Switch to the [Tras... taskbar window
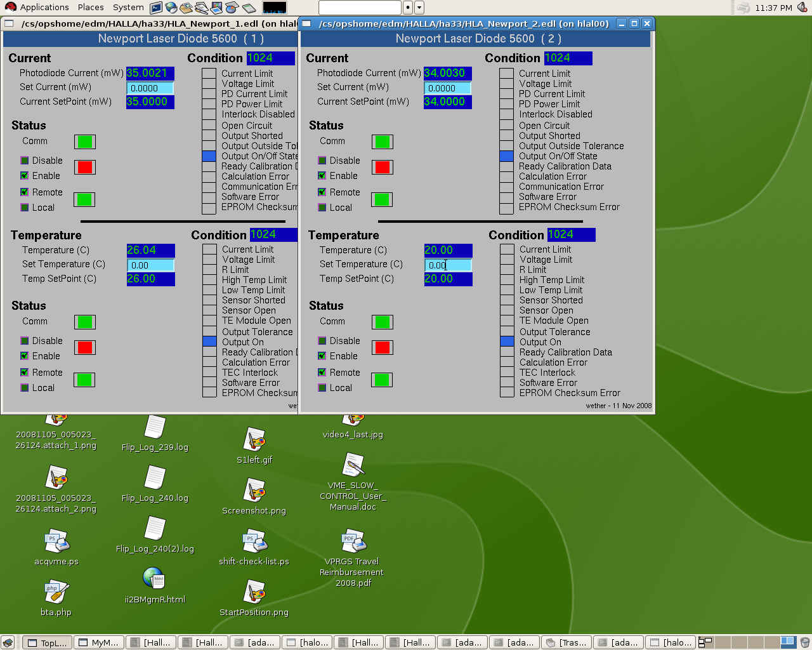The height and width of the screenshot is (650, 812). (566, 642)
